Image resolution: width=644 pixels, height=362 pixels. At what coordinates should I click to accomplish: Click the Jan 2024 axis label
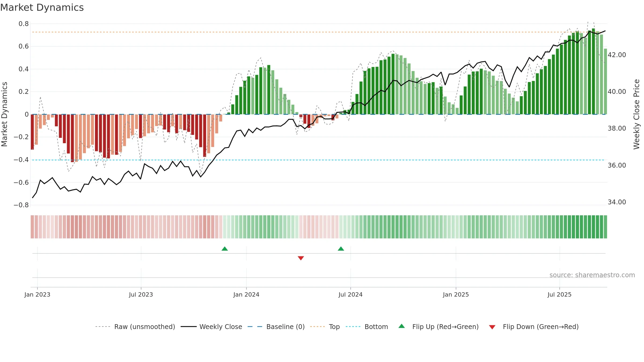[246, 294]
